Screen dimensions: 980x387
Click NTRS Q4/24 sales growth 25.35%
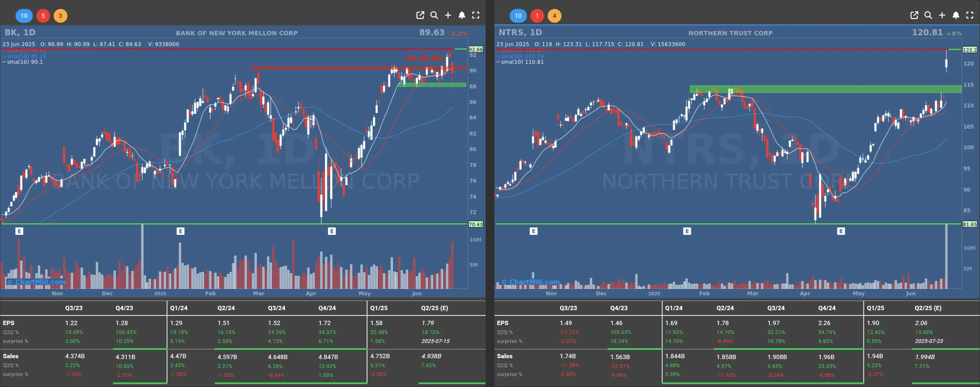(x=827, y=366)
